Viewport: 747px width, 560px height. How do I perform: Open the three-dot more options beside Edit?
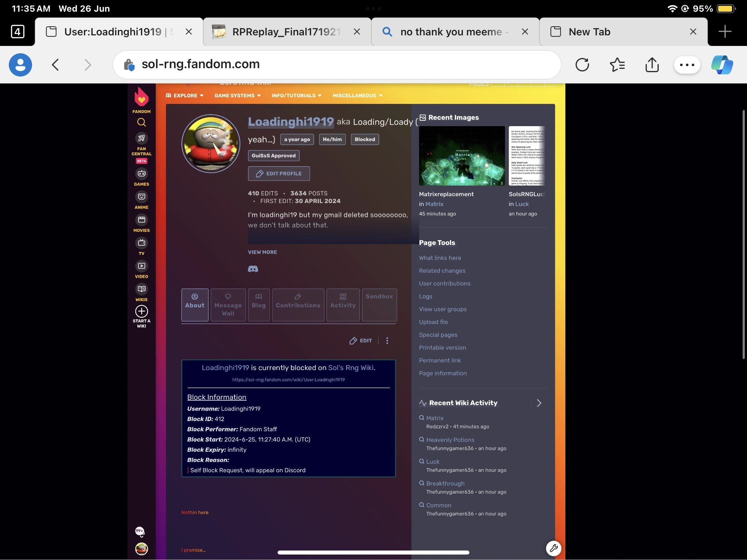click(387, 341)
